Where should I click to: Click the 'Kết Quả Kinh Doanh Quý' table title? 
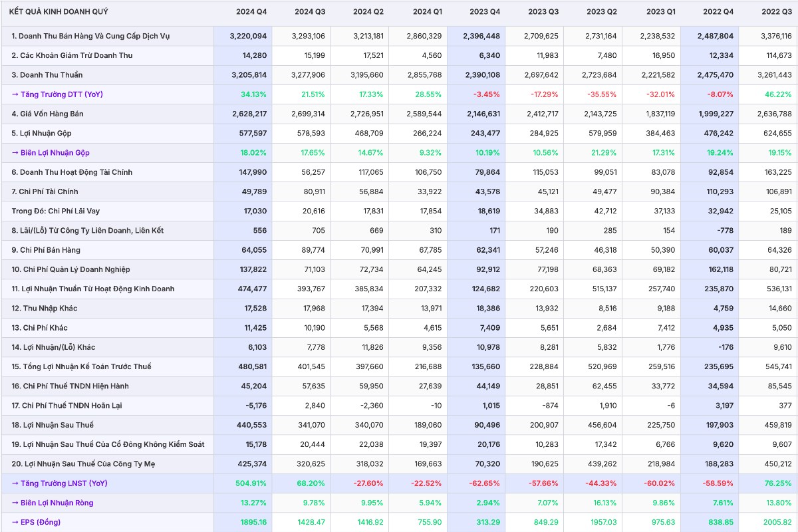click(59, 12)
